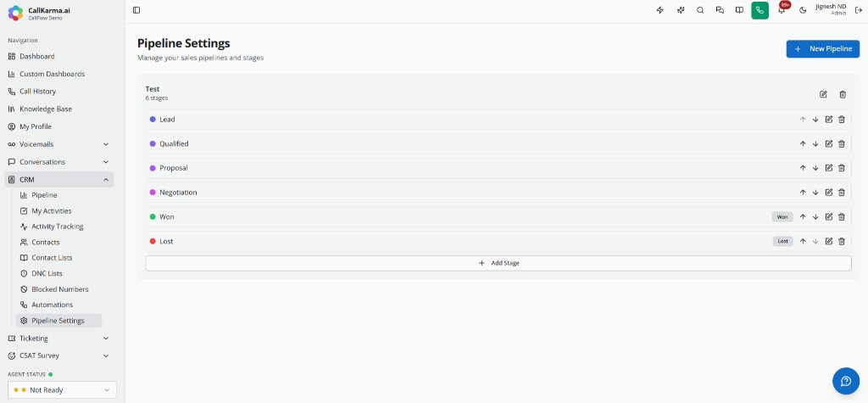Delete the Lost stage

pyautogui.click(x=842, y=241)
